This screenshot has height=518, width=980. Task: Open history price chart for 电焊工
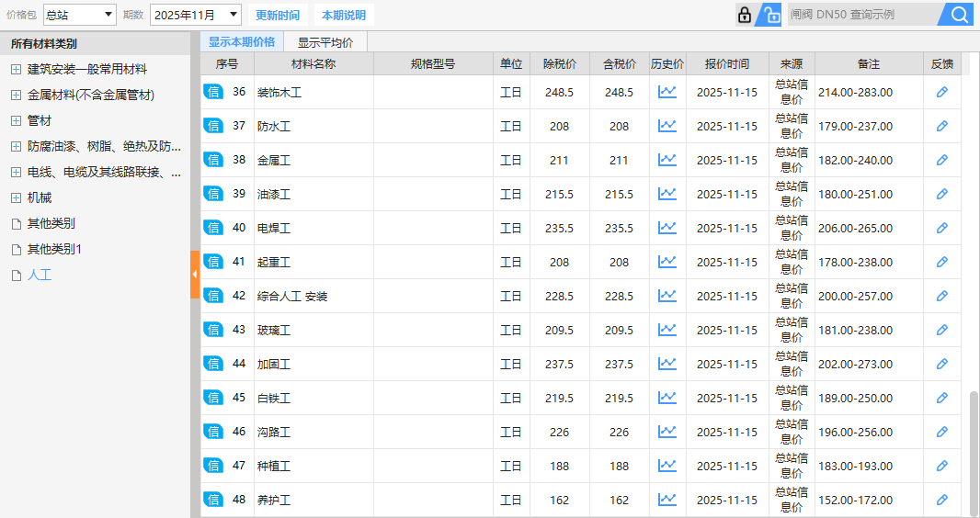point(667,228)
